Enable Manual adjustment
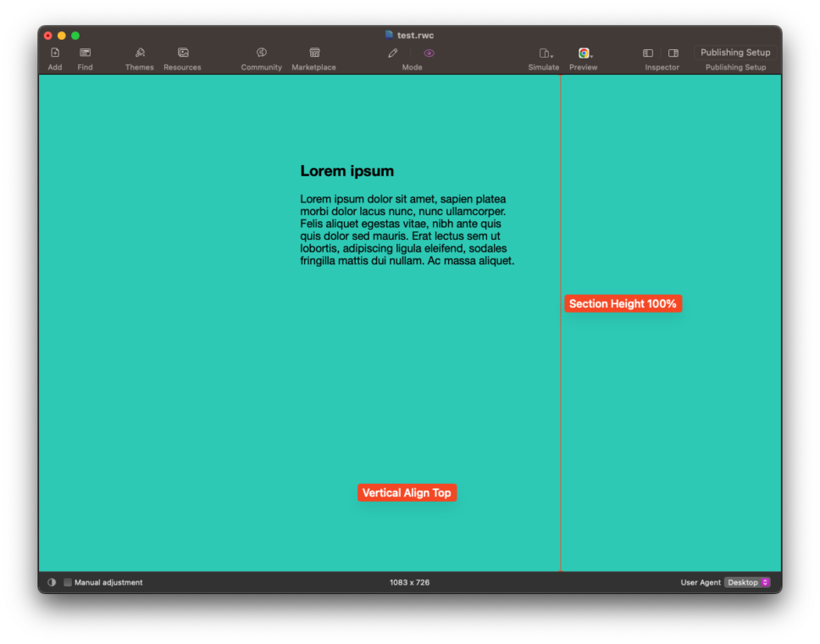This screenshot has width=820, height=644. tap(68, 582)
